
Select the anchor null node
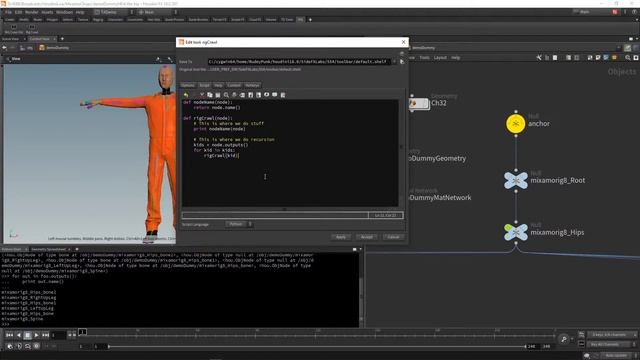[x=516, y=124]
